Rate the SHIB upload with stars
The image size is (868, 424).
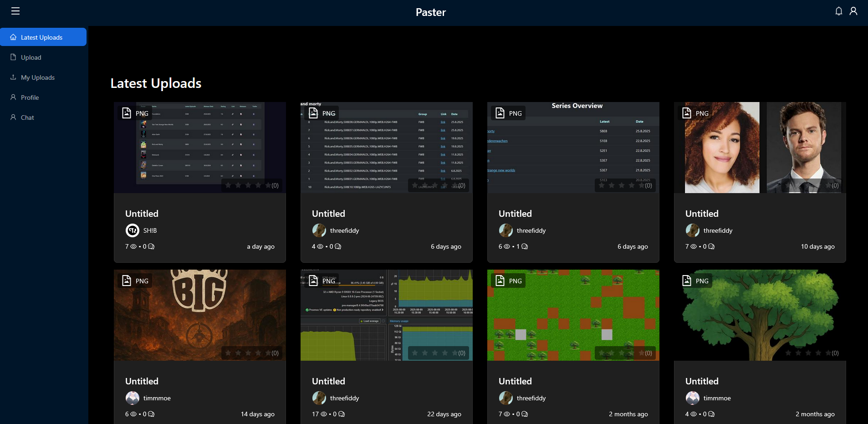click(x=248, y=185)
